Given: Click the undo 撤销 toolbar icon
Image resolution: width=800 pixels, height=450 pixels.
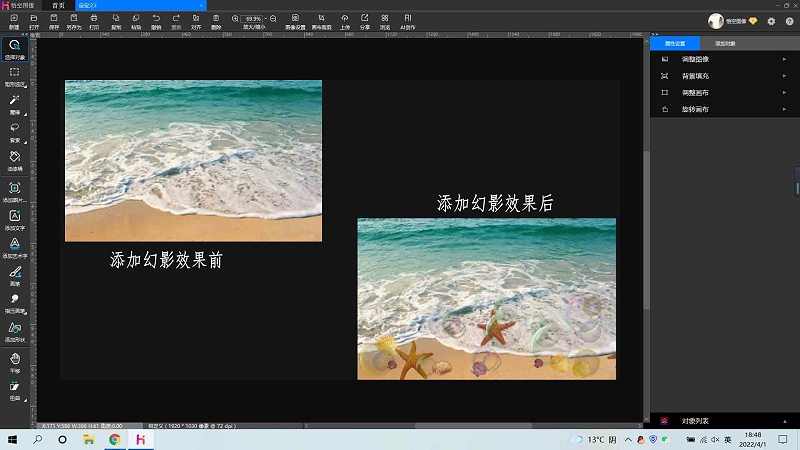Looking at the screenshot, I should [156, 21].
